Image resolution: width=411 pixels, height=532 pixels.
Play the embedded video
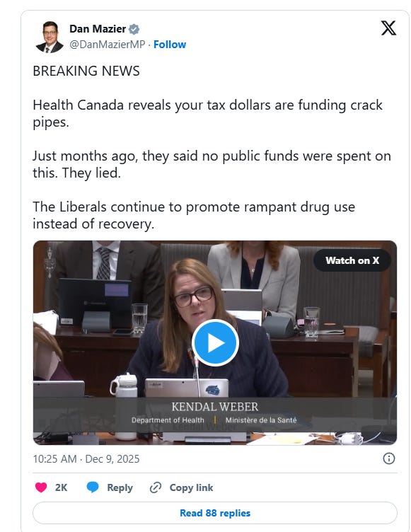point(215,342)
